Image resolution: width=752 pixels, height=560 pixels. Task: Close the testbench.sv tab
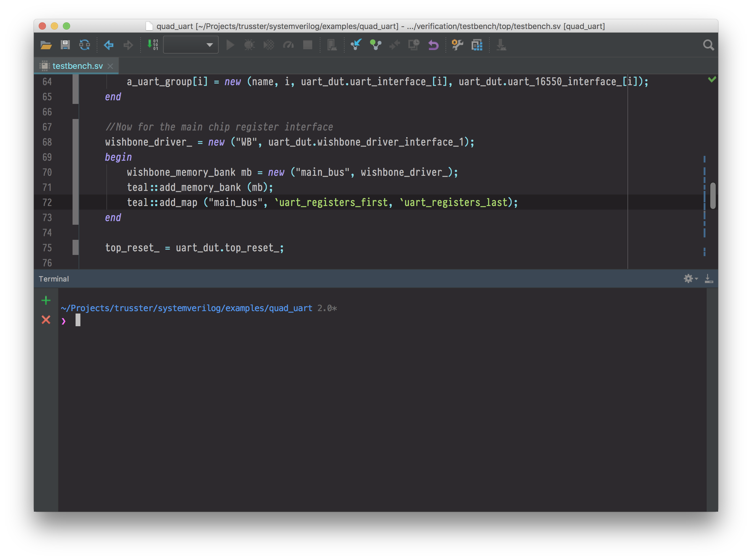pos(110,66)
